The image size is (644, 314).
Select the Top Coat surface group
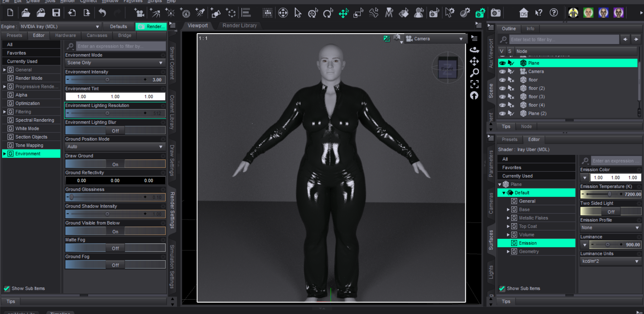[528, 226]
